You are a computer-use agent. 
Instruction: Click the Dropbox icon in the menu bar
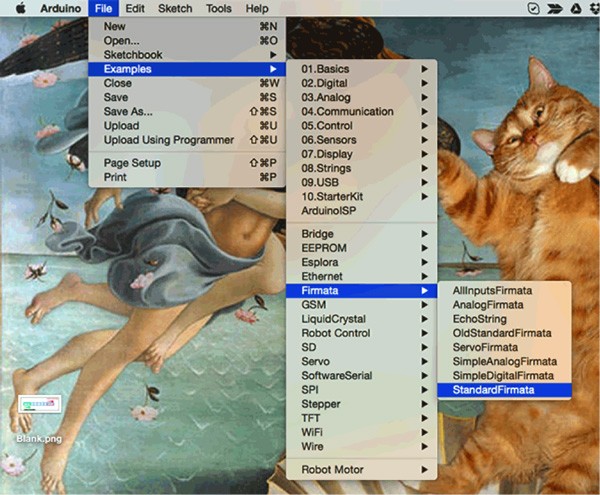point(594,8)
